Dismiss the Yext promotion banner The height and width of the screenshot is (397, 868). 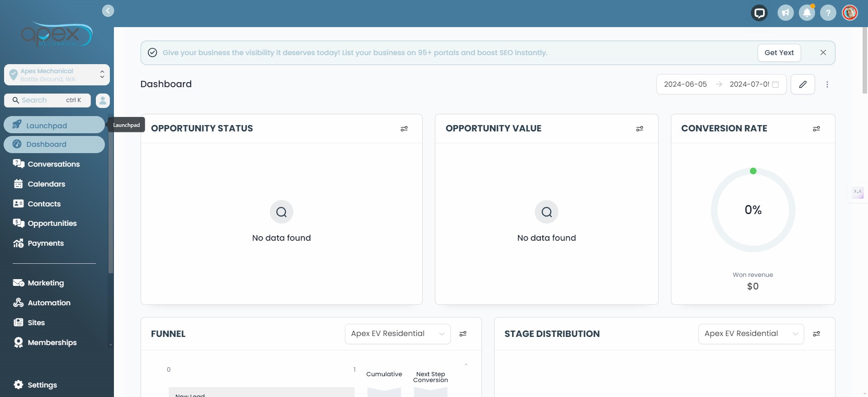coord(823,52)
